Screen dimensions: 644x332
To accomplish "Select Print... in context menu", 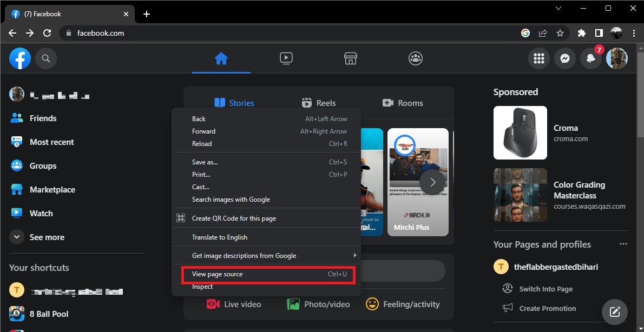I will 266,175.
